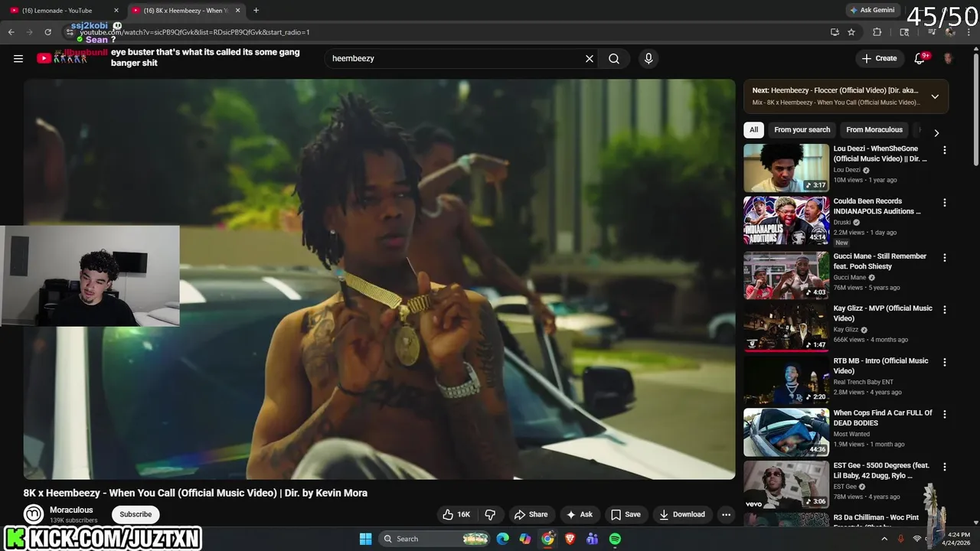Click the main video player area
Viewport: 980px width, 551px height.
(x=379, y=279)
